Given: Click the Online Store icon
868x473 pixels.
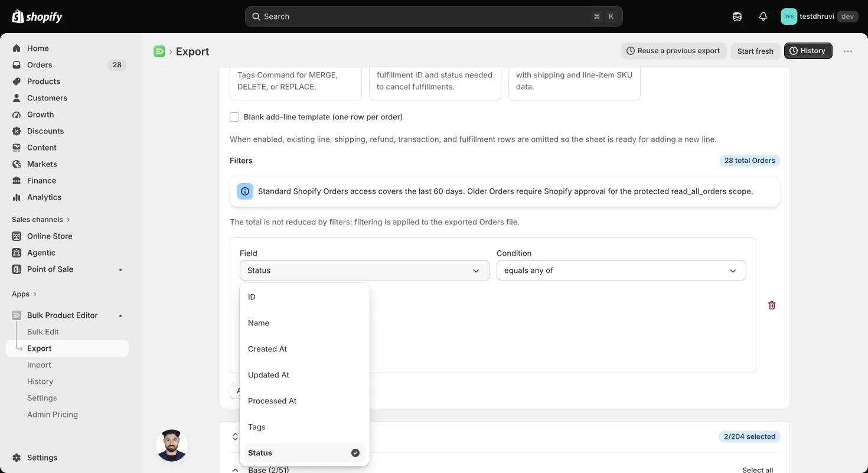Looking at the screenshot, I should [17, 236].
